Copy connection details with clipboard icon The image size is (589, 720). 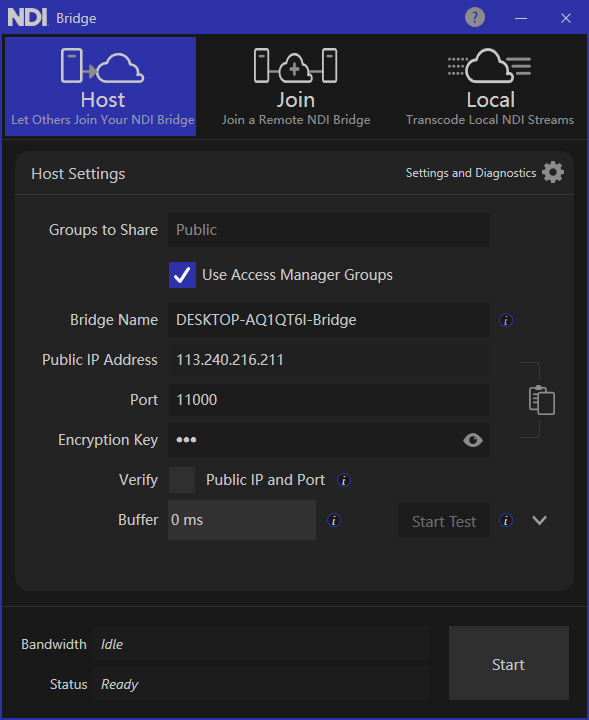(x=542, y=400)
